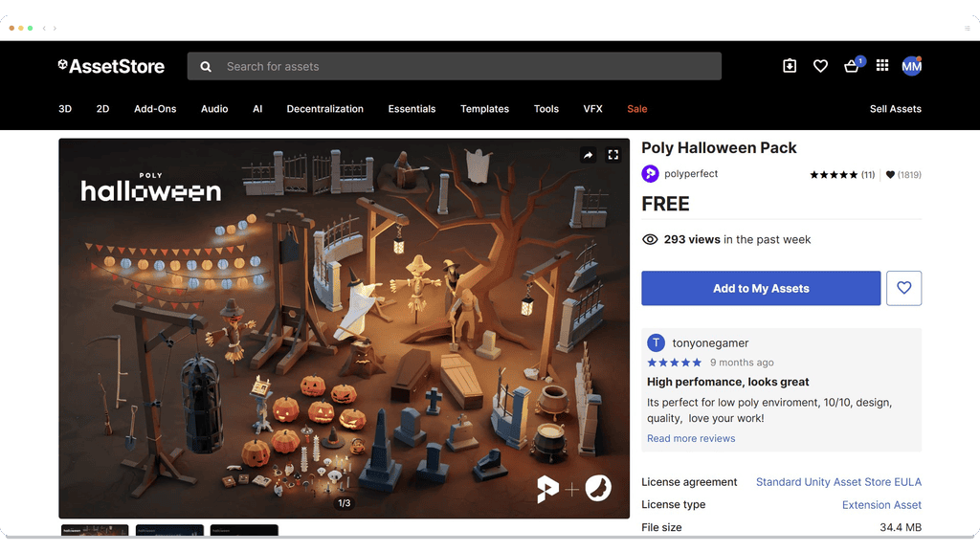Click the 34.4 MB file size value

click(901, 527)
